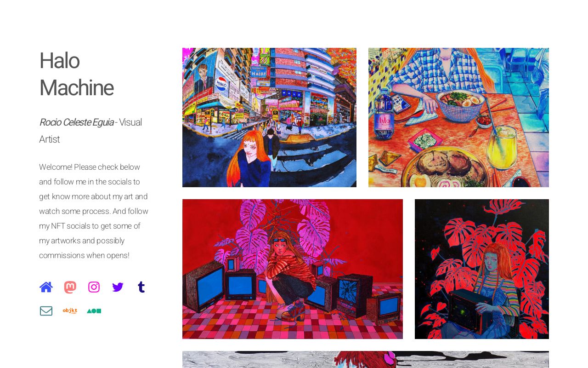
Task: Open the neon city street painting
Action: (269, 117)
